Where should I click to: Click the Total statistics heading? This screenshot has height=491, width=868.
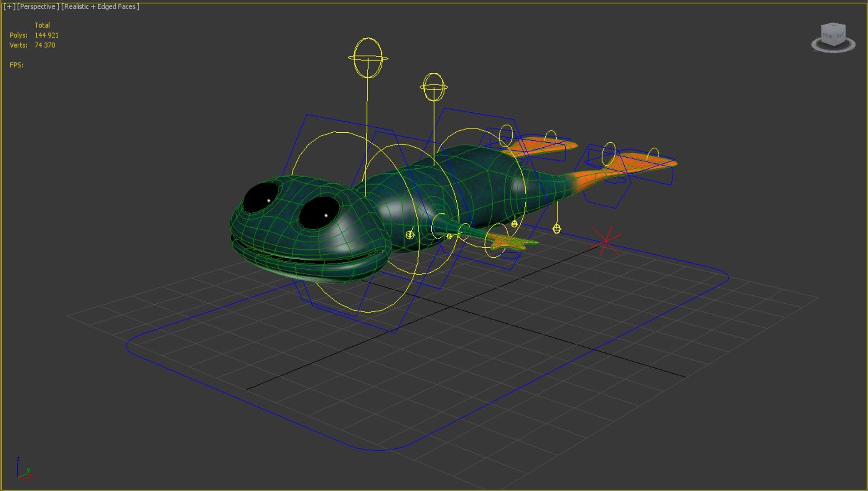coord(42,25)
